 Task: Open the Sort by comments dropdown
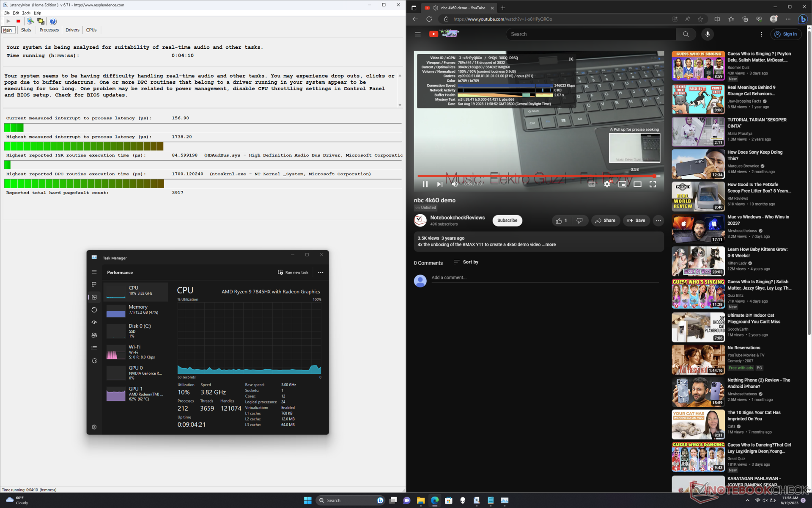tap(466, 262)
